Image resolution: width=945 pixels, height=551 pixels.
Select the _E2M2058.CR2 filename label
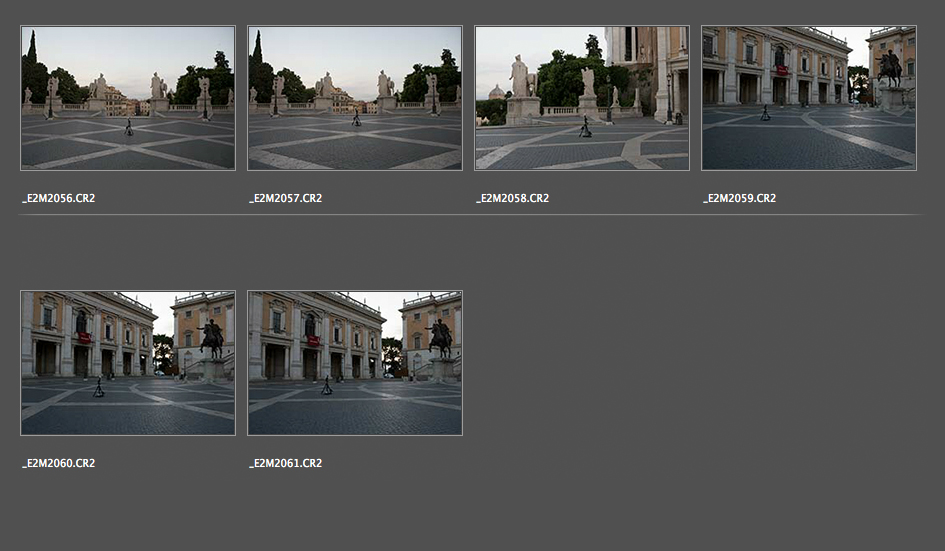point(513,198)
